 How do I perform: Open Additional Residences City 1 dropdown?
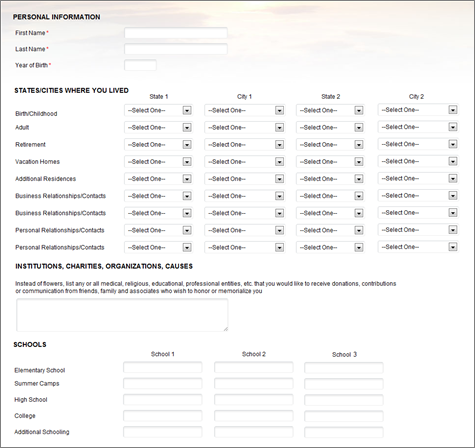tap(245, 179)
